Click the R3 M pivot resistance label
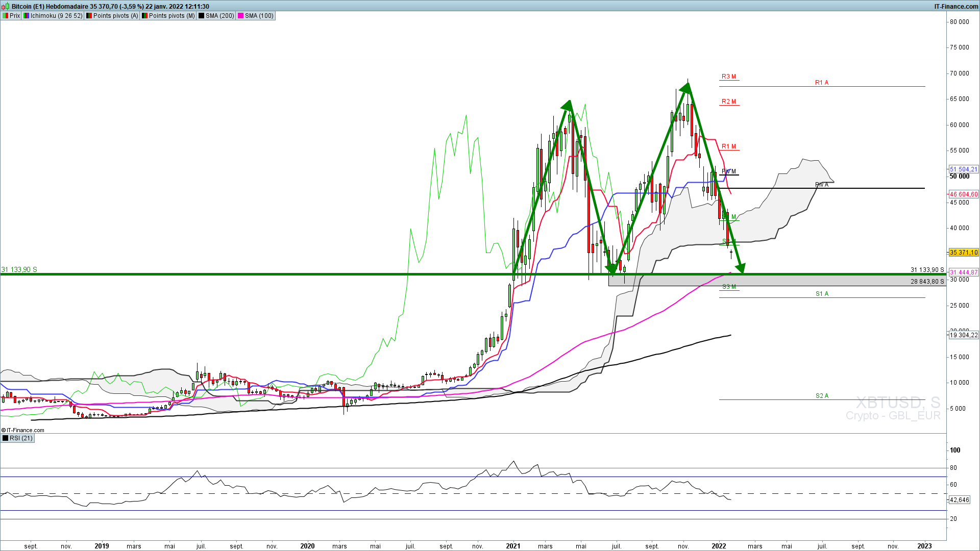Screen dimensions: 980x551 [729, 77]
